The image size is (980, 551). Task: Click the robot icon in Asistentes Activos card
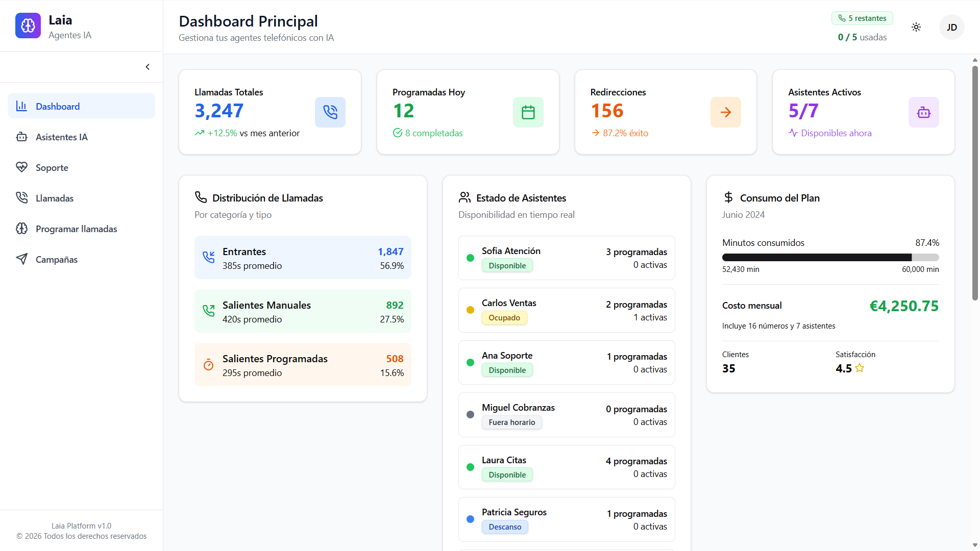(923, 112)
